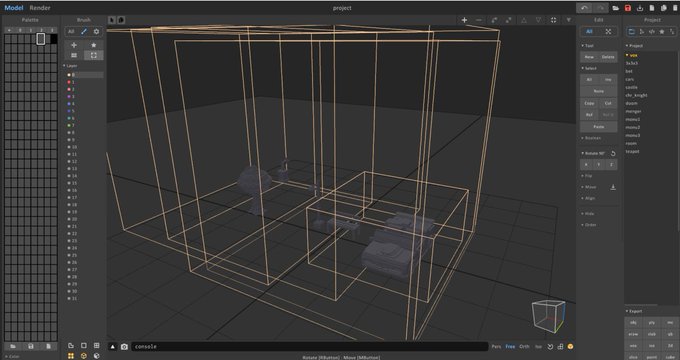680x360 pixels.
Task: Click the None button under Select
Action: pyautogui.click(x=598, y=91)
